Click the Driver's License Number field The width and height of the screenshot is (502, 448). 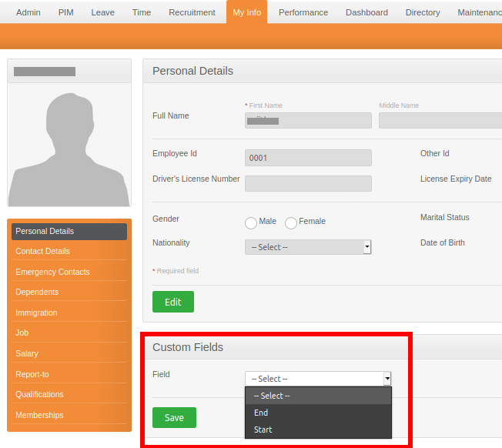pos(308,183)
